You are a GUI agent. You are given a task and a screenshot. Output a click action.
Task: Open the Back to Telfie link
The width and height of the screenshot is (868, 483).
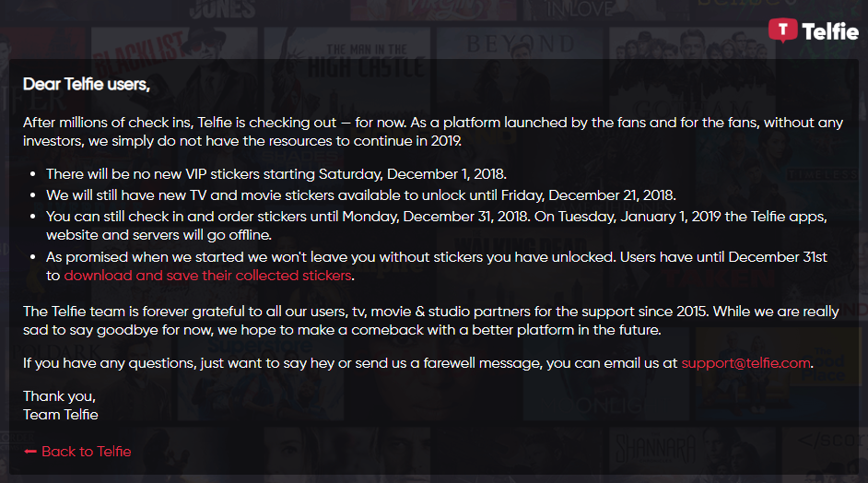click(x=87, y=452)
